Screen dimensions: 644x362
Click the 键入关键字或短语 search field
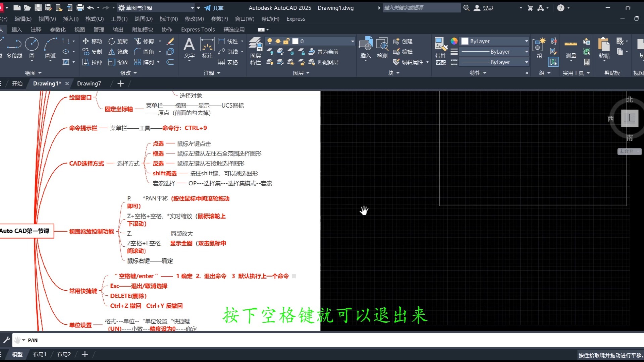pyautogui.click(x=421, y=7)
